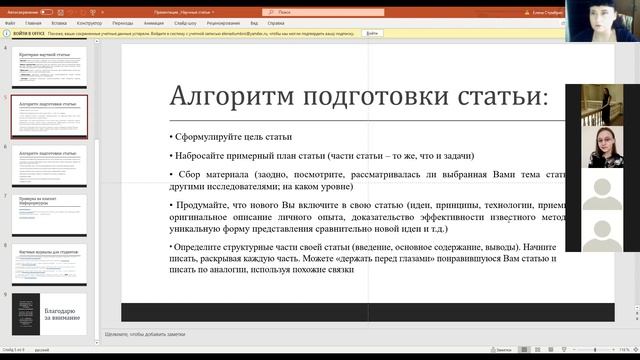The width and height of the screenshot is (640, 360).
Task: Click participant video of girl with blonde hair
Action: pos(602,147)
